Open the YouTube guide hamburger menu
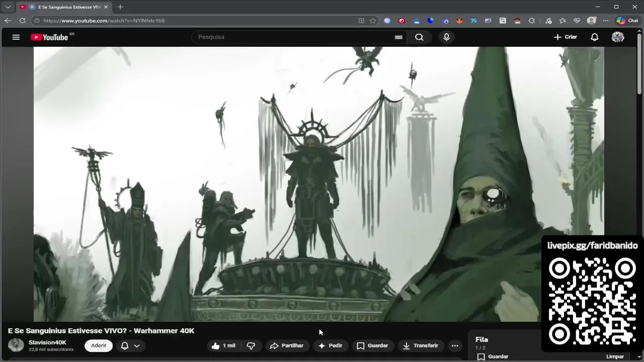The image size is (644, 362). 16,37
